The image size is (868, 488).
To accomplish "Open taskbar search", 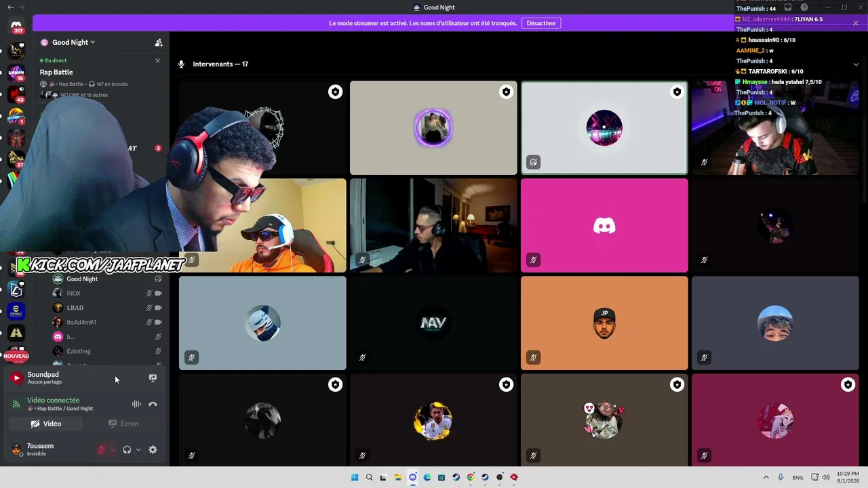I will (x=369, y=477).
